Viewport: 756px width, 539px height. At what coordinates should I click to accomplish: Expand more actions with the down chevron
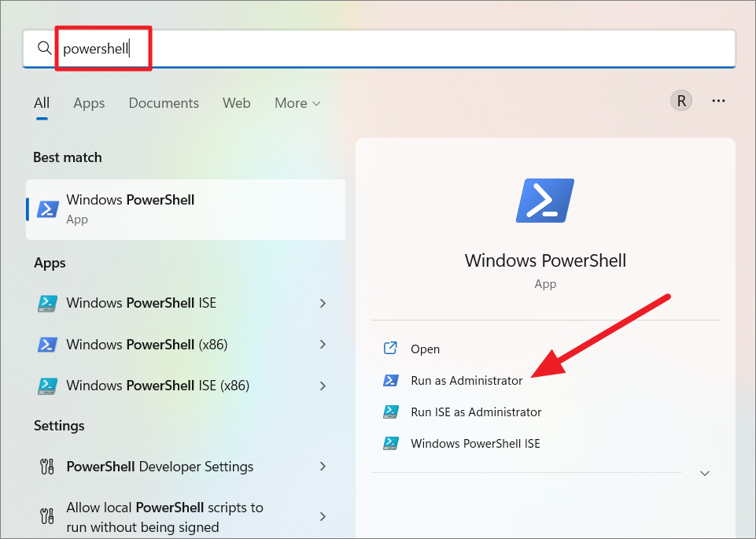click(704, 474)
